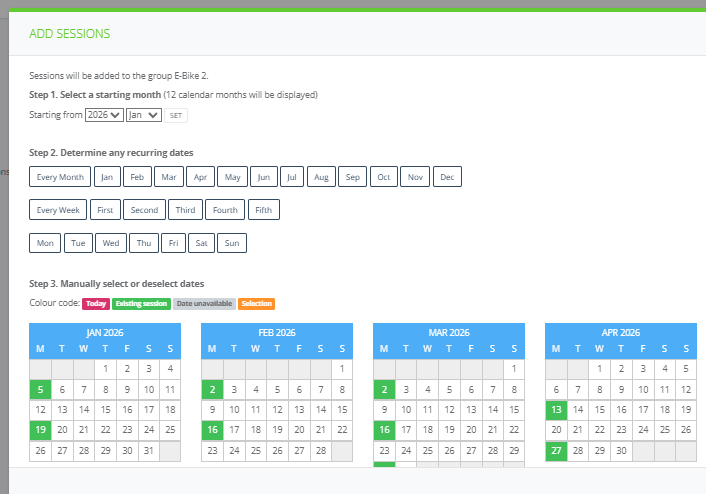Choose the Third week option
Image resolution: width=706 pixels, height=494 pixels.
click(x=186, y=210)
